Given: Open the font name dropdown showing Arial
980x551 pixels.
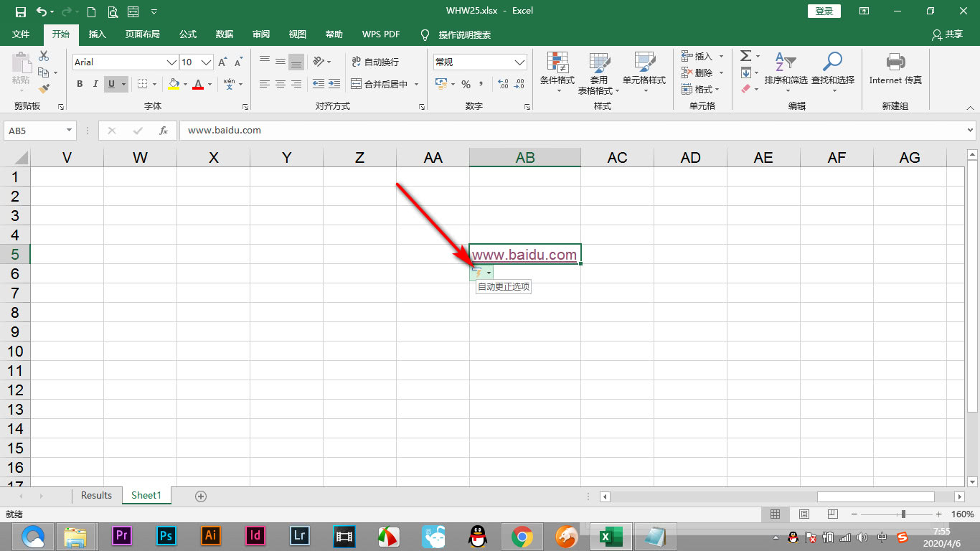Looking at the screenshot, I should [x=171, y=62].
